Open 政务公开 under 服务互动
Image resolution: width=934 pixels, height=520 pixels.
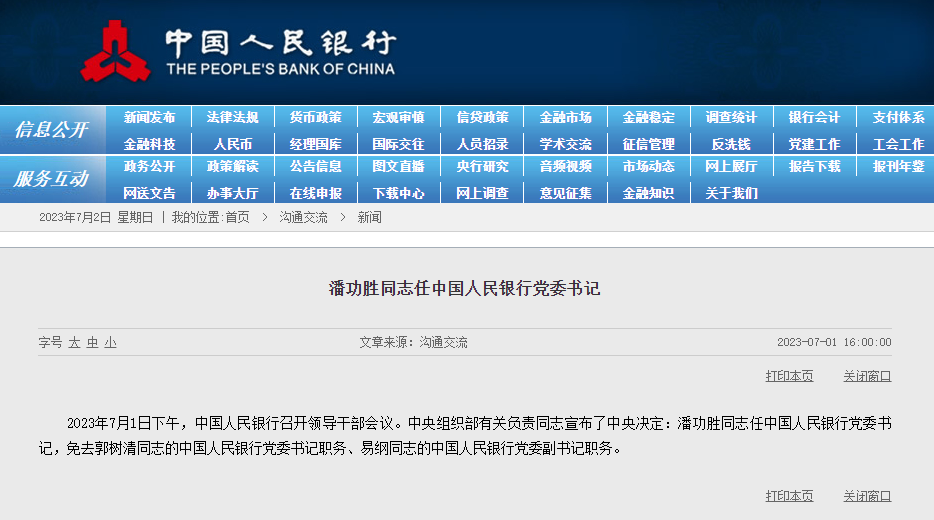(149, 166)
